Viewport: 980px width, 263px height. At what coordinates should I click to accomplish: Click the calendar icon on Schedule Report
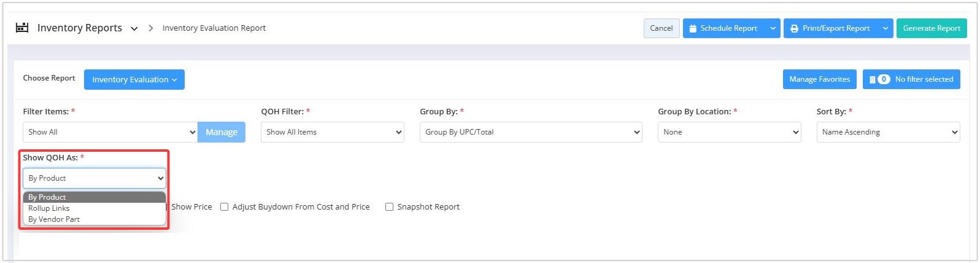(693, 28)
